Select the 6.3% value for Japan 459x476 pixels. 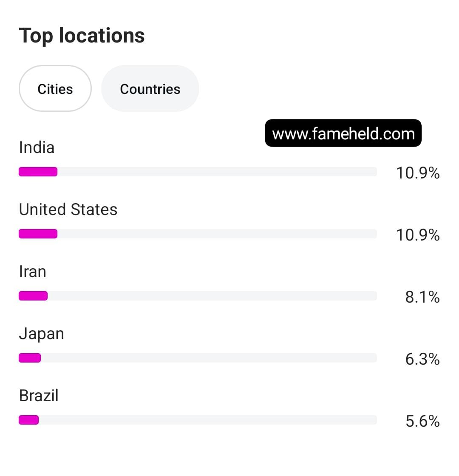click(422, 359)
